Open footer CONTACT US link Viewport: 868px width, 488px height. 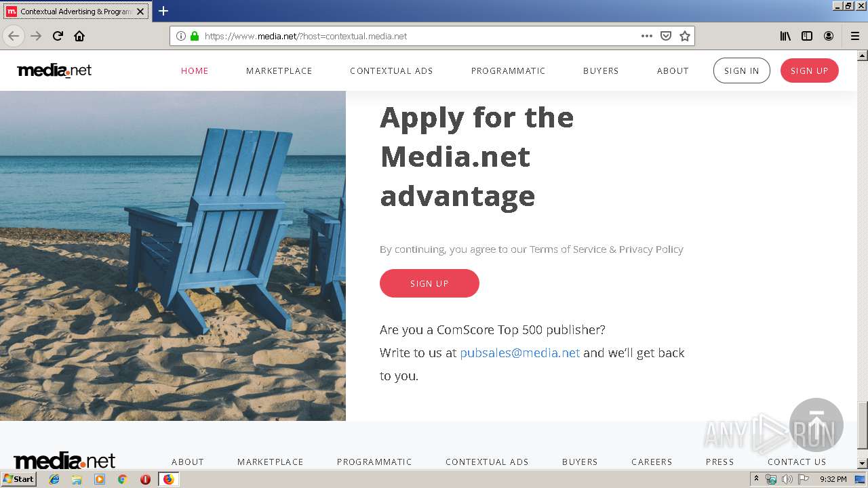pyautogui.click(x=797, y=462)
